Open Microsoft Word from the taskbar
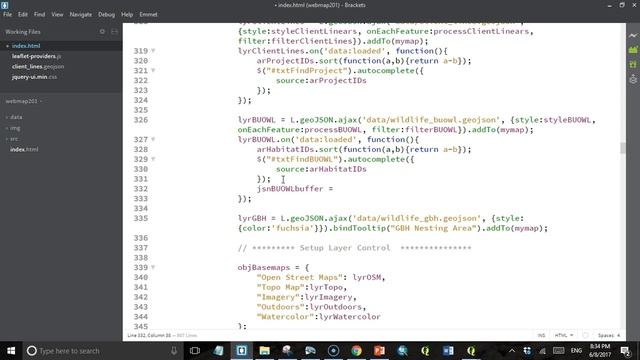This screenshot has height=360, width=640. click(x=448, y=351)
